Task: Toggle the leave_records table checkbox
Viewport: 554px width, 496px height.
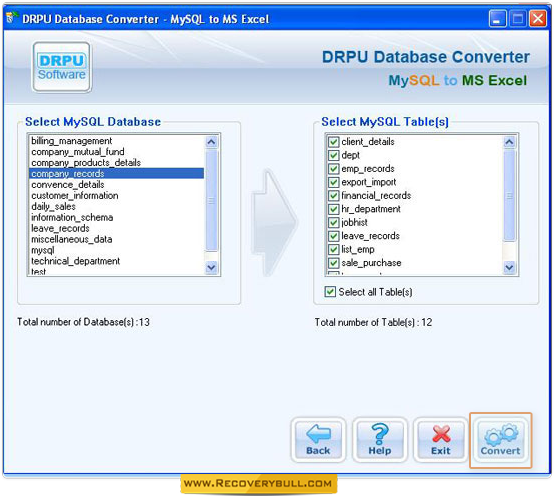Action: (x=333, y=236)
